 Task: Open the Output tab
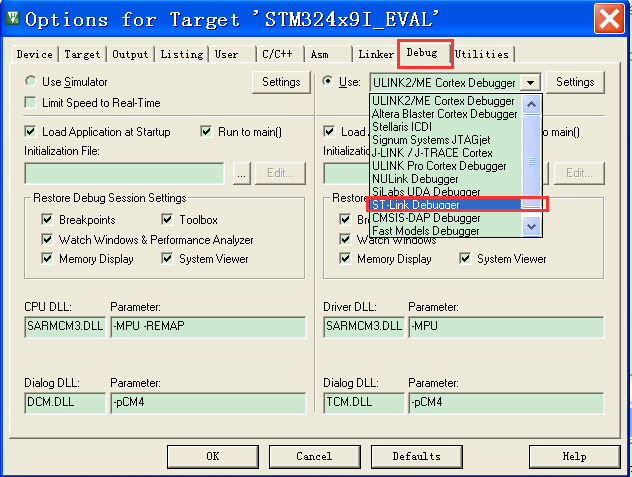130,54
